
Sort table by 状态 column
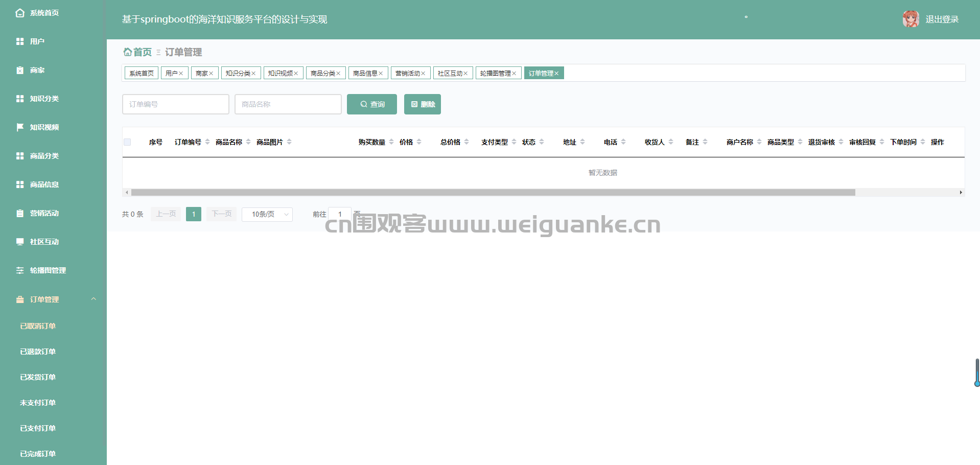[x=542, y=142]
